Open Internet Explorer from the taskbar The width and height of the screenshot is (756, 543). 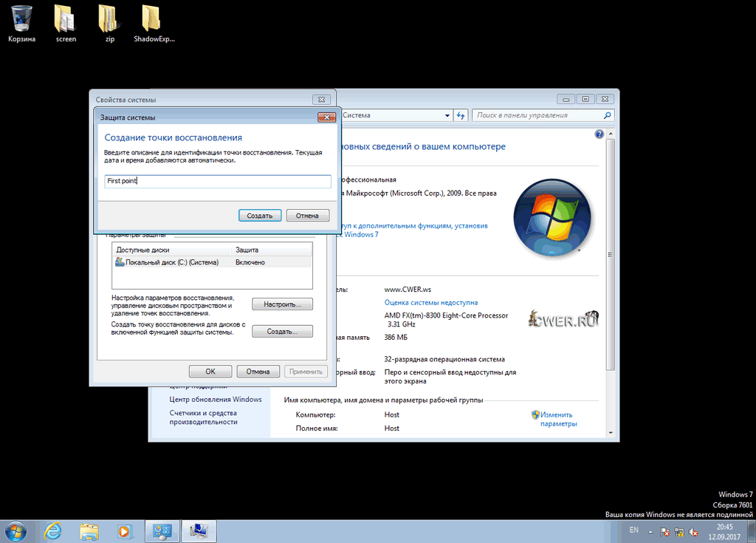point(53,530)
